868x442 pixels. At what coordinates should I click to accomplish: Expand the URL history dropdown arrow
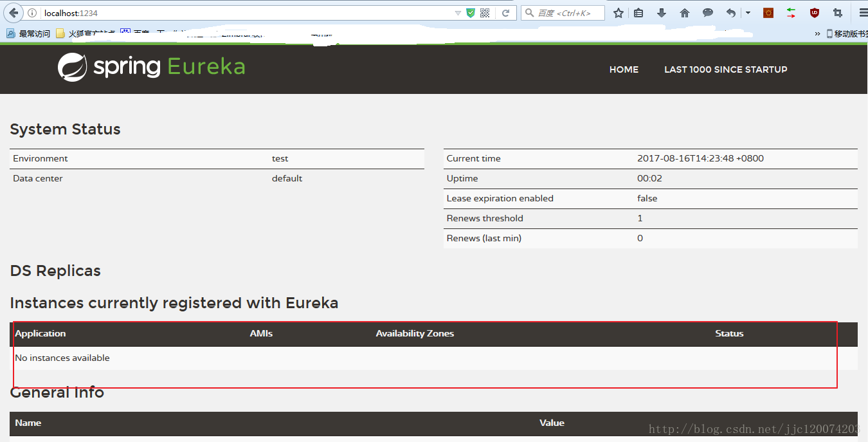458,13
